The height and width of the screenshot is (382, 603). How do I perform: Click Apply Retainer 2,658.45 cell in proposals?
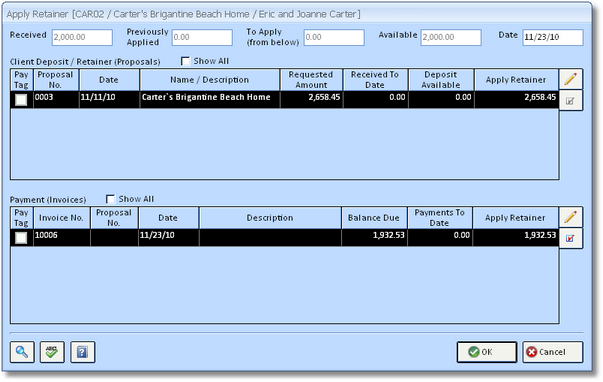pos(516,99)
